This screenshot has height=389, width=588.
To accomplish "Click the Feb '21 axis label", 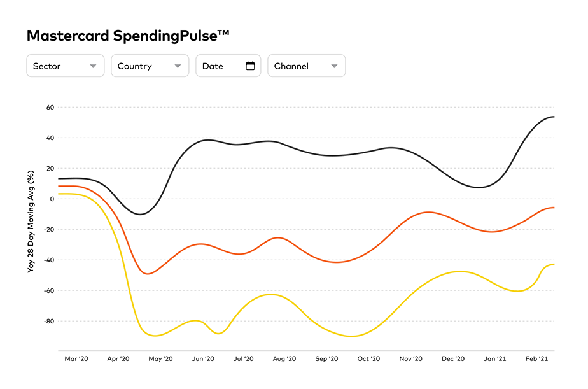I will (x=536, y=359).
